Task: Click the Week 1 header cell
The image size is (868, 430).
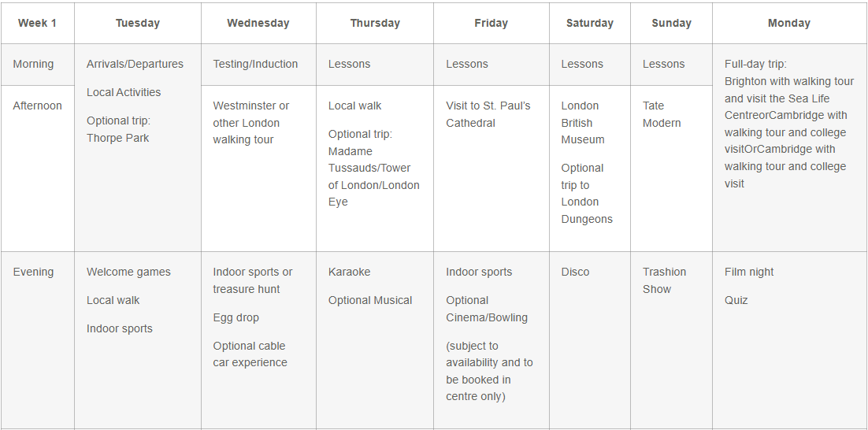Action: pos(37,23)
